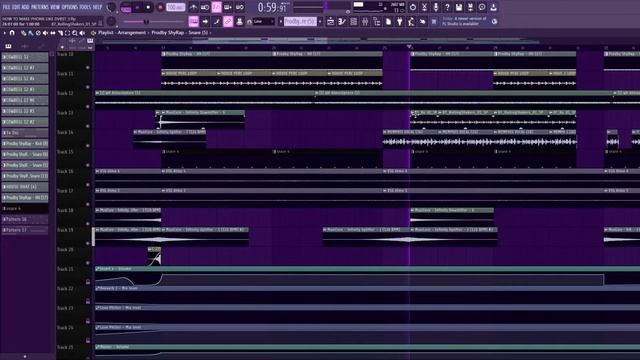640x360 pixels.
Task: Open the tempo tapper icon
Action: pyautogui.click(x=411, y=22)
